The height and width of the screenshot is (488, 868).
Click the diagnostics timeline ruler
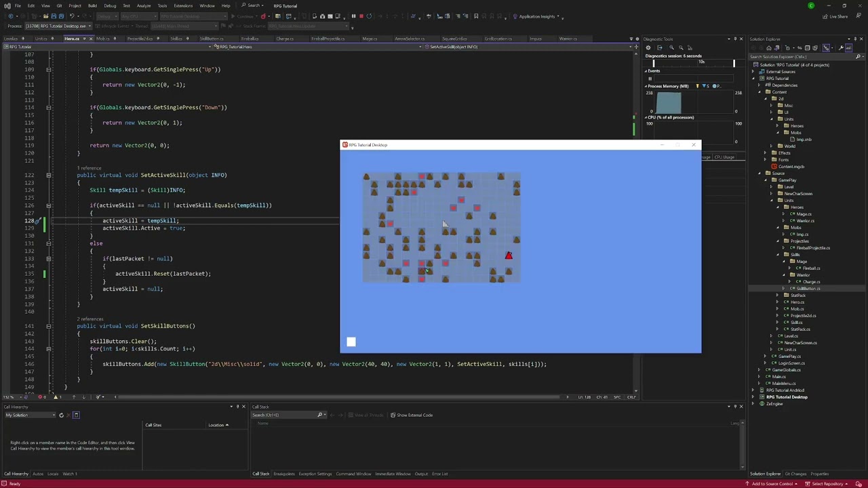point(693,63)
